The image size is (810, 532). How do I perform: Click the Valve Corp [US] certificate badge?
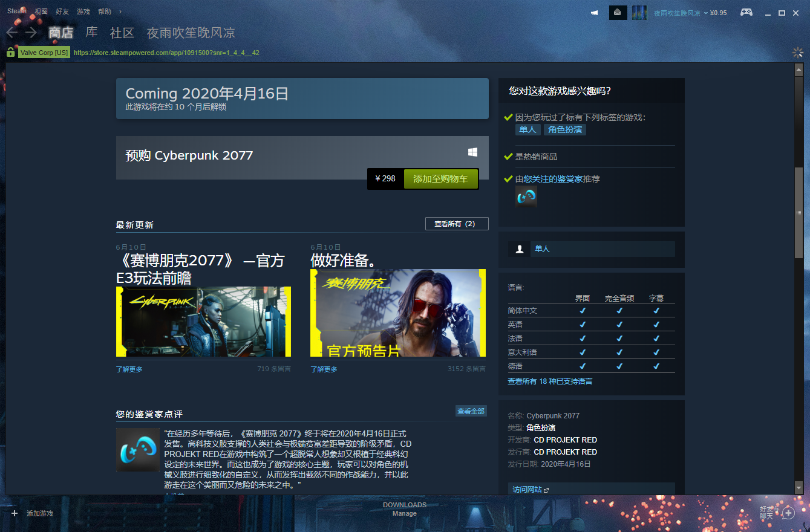tap(44, 53)
